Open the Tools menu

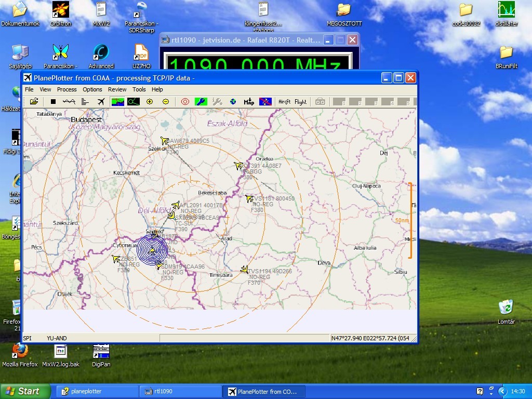(139, 89)
